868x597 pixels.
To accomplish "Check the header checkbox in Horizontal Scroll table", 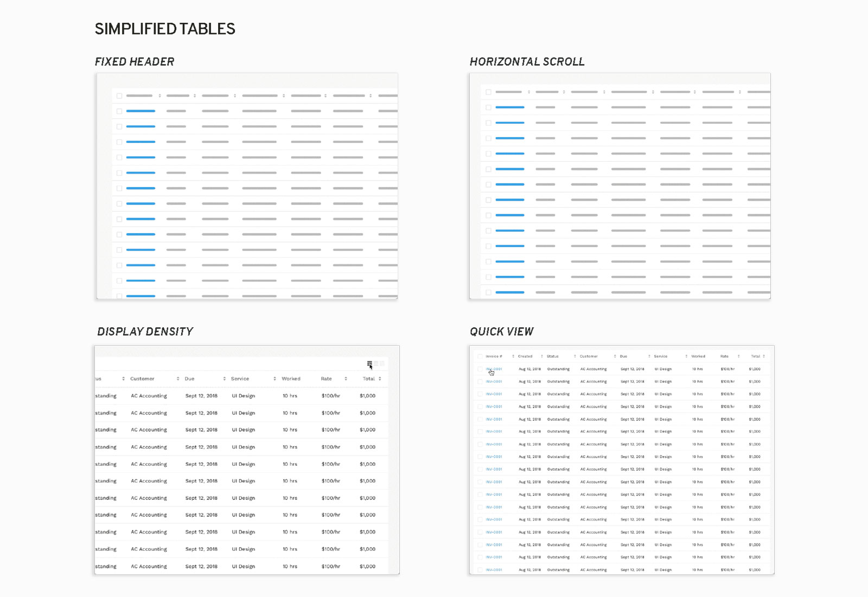I will [488, 92].
